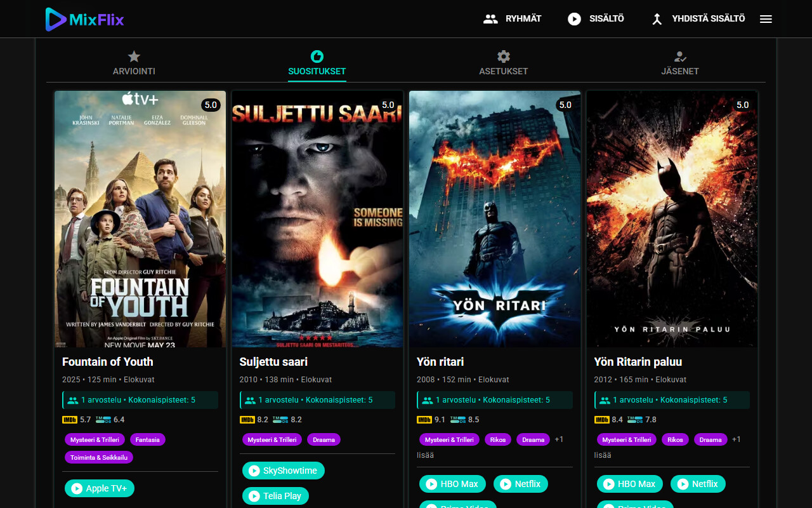812x508 pixels.
Task: Click Mysteeri & Trilleri tag on Suljettu saari
Action: pos(272,439)
